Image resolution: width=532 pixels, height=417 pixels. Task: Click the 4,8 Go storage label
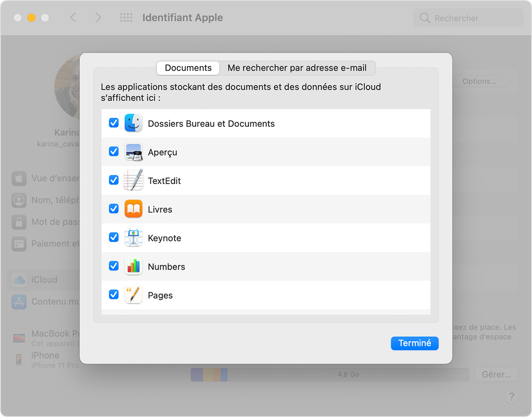click(x=348, y=374)
